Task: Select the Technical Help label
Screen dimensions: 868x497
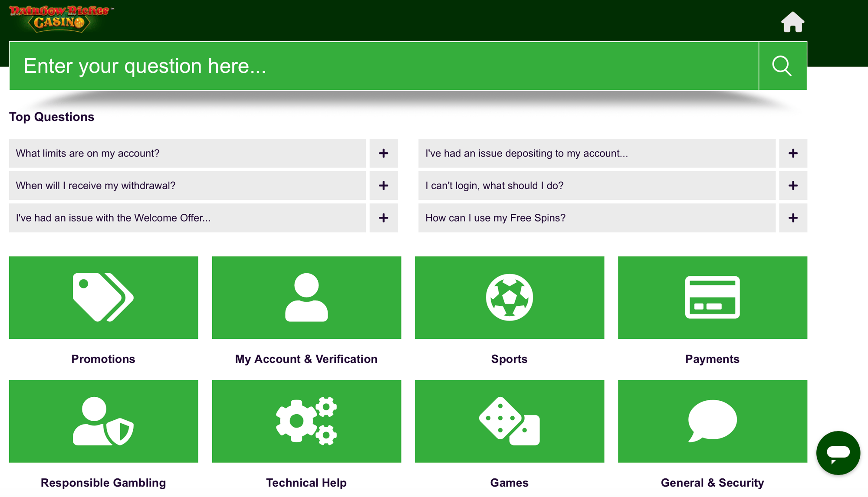Action: coord(306,483)
